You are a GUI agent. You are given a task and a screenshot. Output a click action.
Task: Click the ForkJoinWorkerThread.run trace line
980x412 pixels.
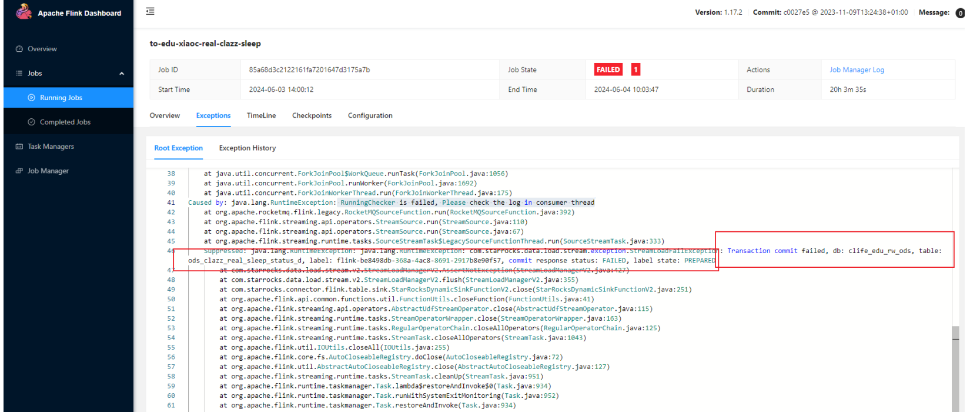tap(358, 193)
